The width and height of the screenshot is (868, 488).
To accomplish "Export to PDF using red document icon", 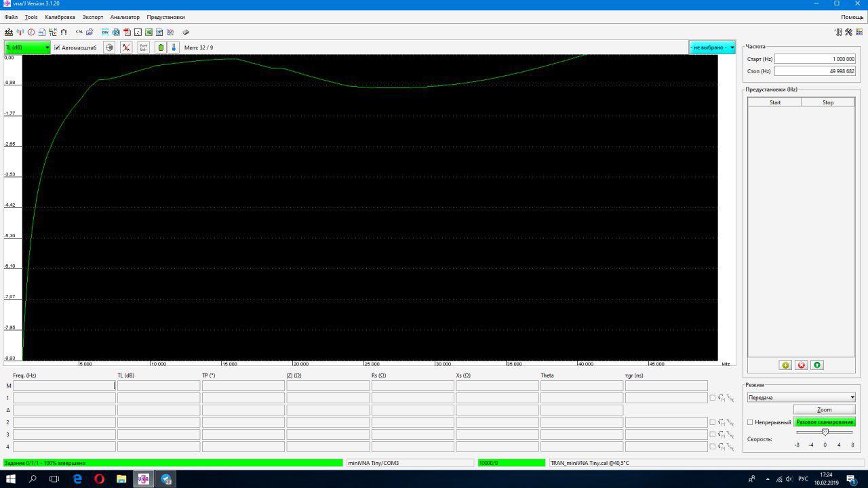I will coord(127,32).
